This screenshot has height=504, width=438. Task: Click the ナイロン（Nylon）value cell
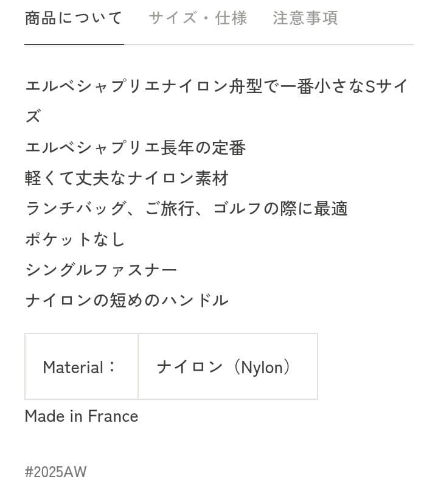[228, 366]
